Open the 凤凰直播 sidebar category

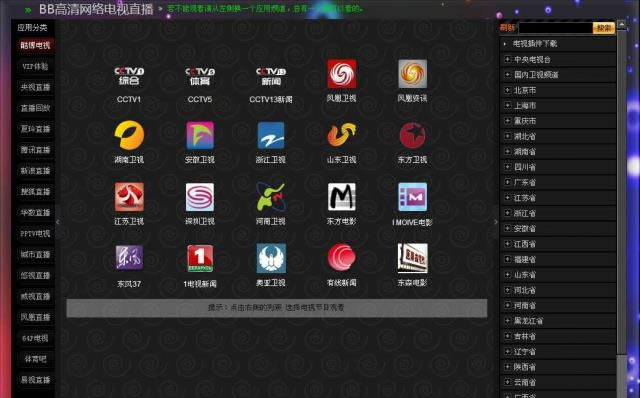point(36,317)
